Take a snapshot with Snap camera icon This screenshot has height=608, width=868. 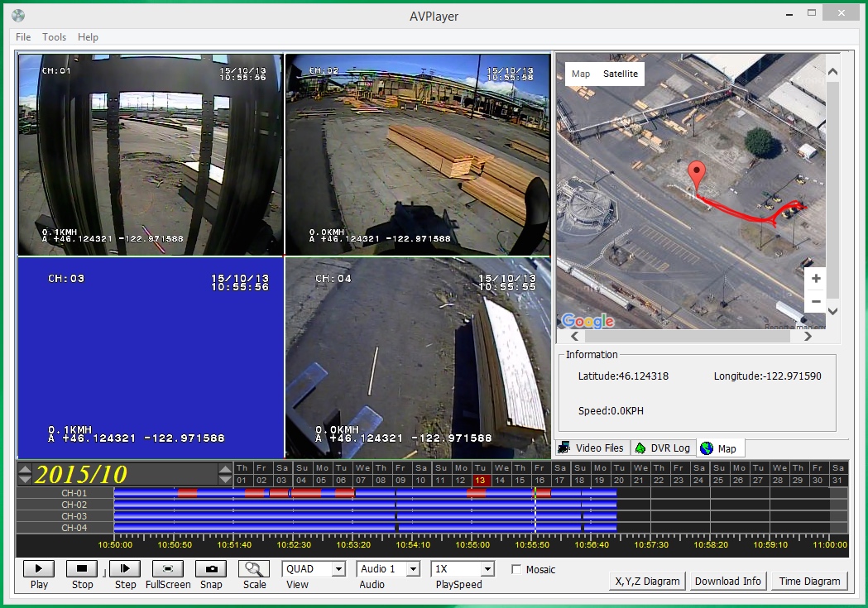211,568
